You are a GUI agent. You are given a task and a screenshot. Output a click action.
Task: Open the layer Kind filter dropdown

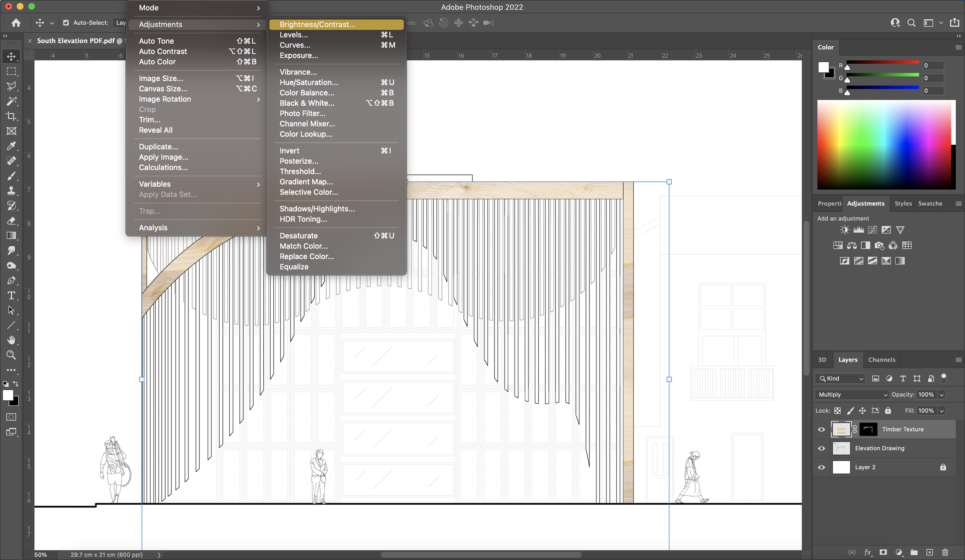840,379
